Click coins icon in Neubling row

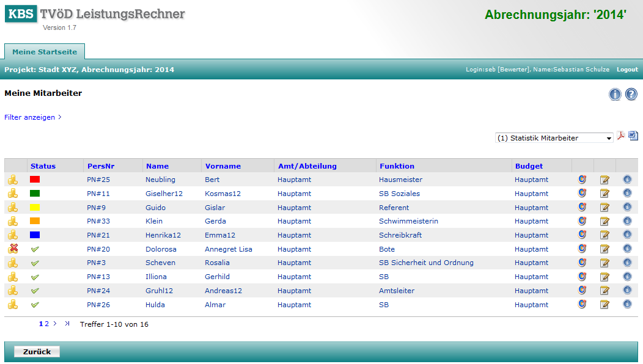coord(13,179)
